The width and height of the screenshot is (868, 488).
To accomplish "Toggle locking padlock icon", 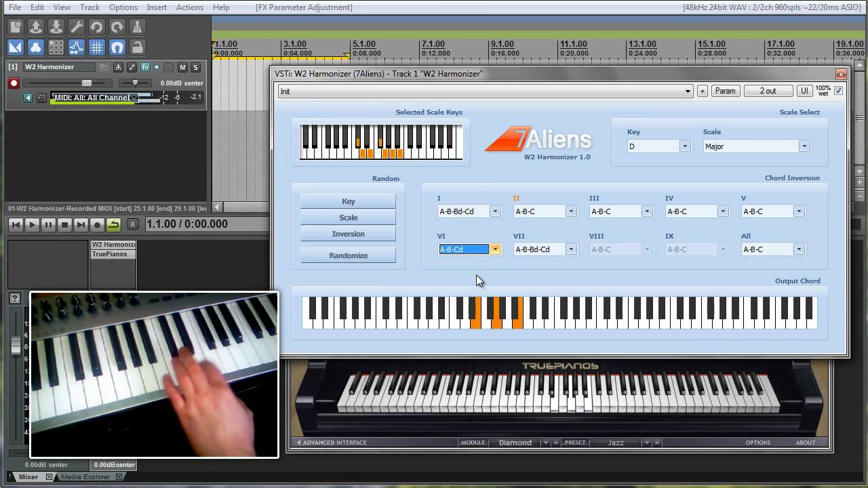I will (138, 47).
